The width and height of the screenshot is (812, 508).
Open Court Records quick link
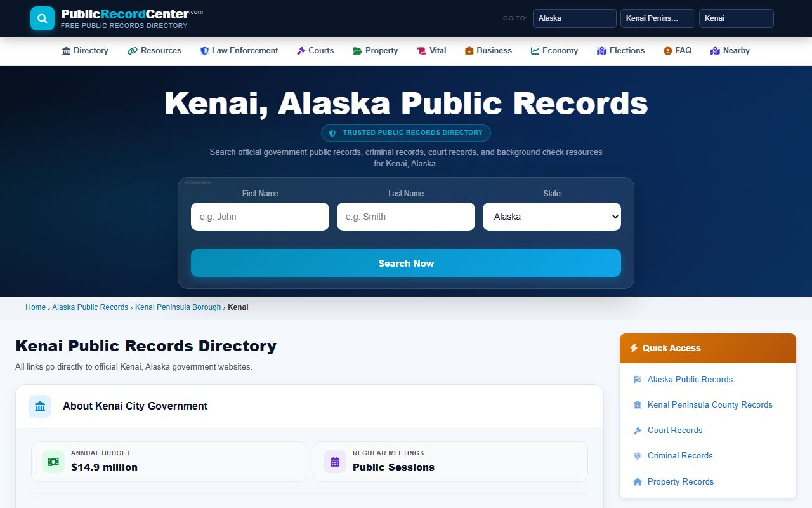click(675, 430)
